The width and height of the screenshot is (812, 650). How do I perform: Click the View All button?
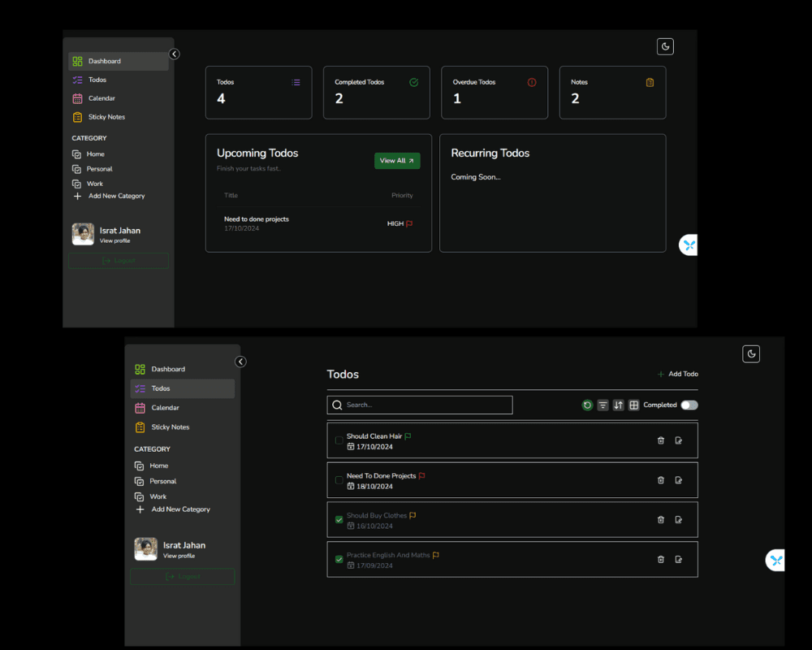pyautogui.click(x=397, y=161)
